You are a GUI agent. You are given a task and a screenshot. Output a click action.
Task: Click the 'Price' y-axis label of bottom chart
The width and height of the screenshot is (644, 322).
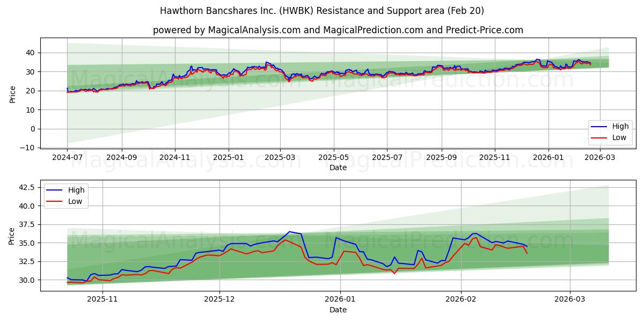pyautogui.click(x=12, y=236)
